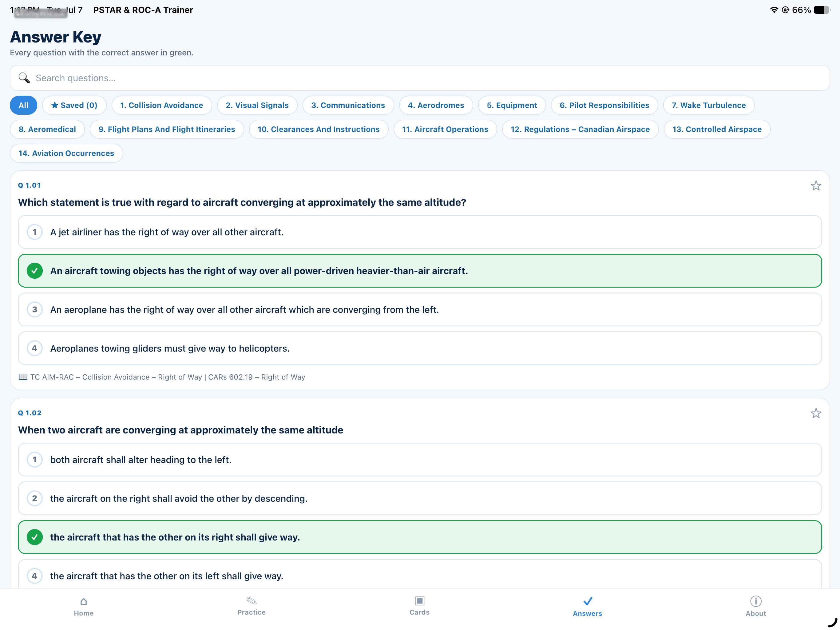Viewport: 840px width, 630px height.
Task: Filter by 14. Aviation Occurrences
Action: (x=66, y=153)
